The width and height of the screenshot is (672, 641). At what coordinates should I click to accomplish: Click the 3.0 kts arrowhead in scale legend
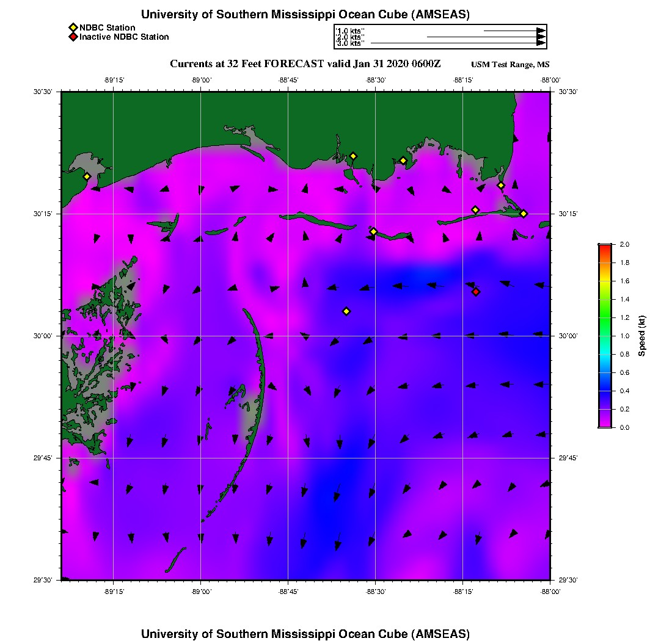coord(541,43)
